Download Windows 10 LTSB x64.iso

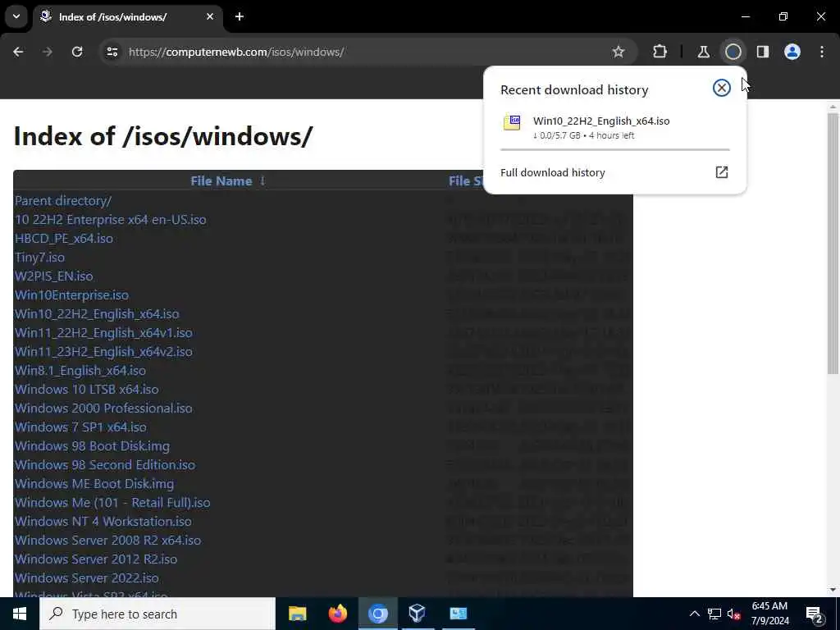coord(87,390)
